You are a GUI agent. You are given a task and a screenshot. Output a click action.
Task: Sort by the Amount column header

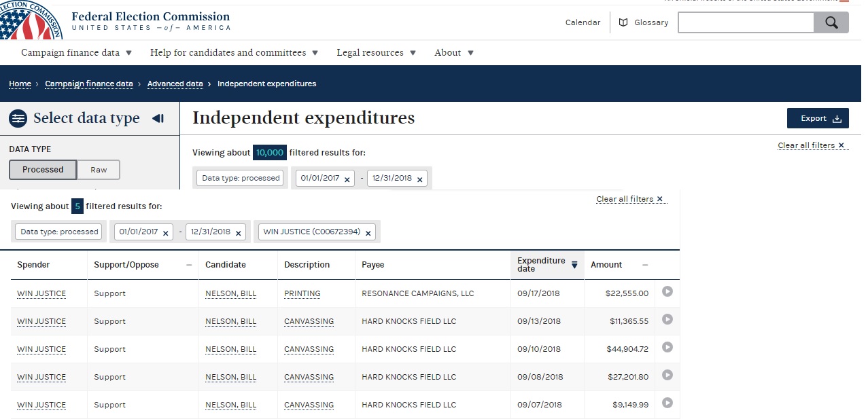[x=619, y=265]
